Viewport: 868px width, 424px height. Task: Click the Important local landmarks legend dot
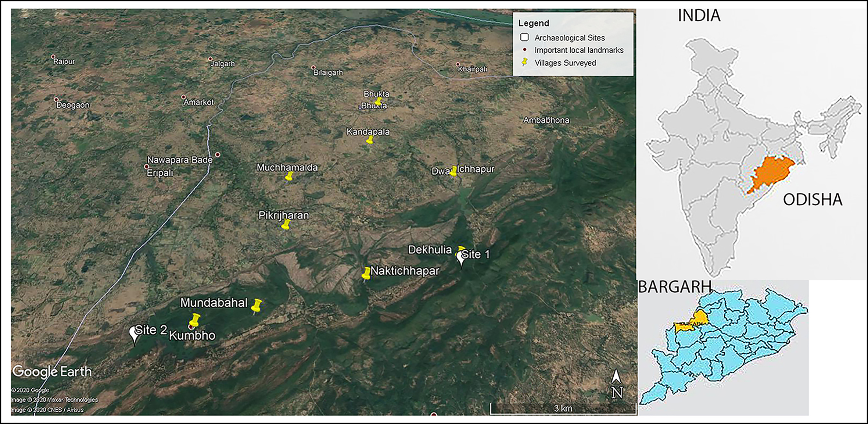pyautogui.click(x=525, y=50)
